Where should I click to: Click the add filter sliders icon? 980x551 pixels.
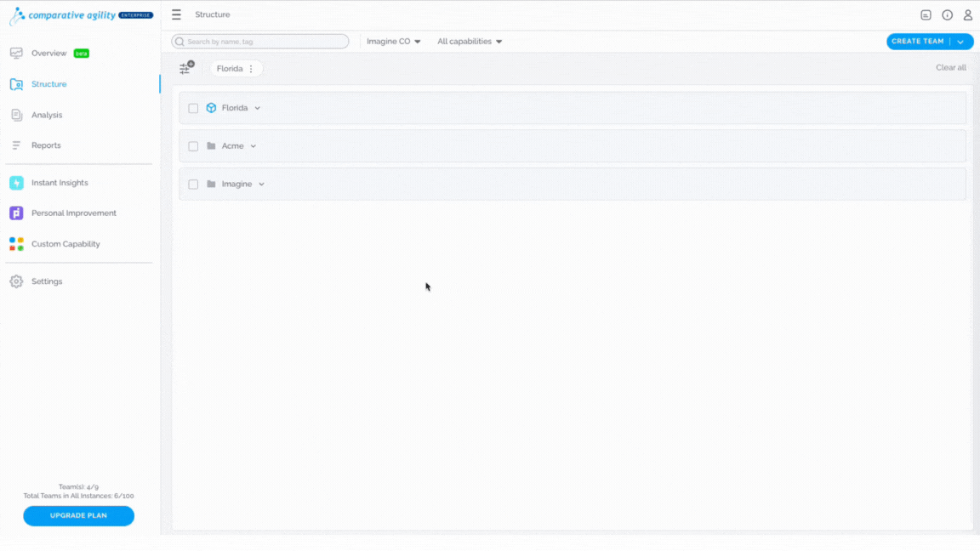click(186, 67)
